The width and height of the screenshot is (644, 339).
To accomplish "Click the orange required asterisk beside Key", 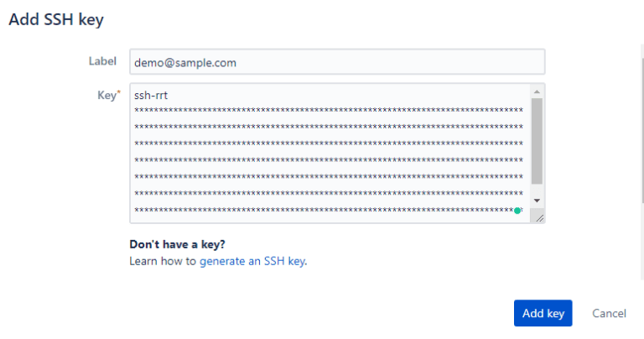I will coord(119,92).
